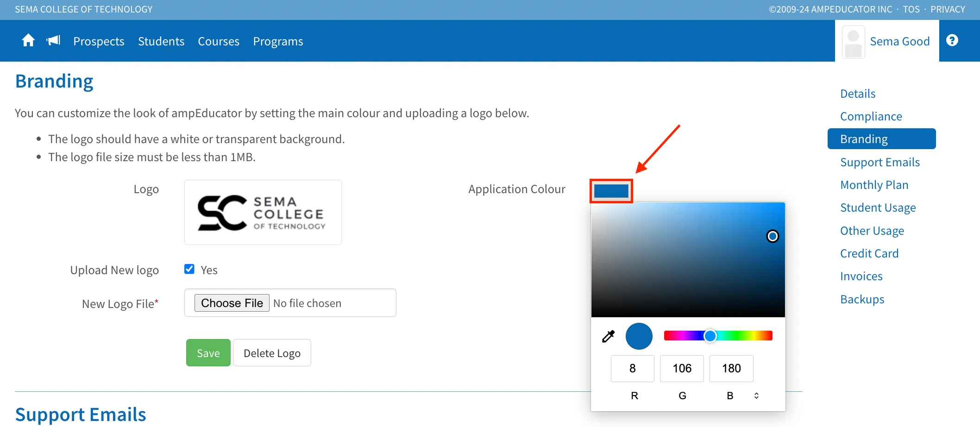The image size is (980, 427).
Task: Click the saturation picker handle in gradient
Action: [773, 236]
